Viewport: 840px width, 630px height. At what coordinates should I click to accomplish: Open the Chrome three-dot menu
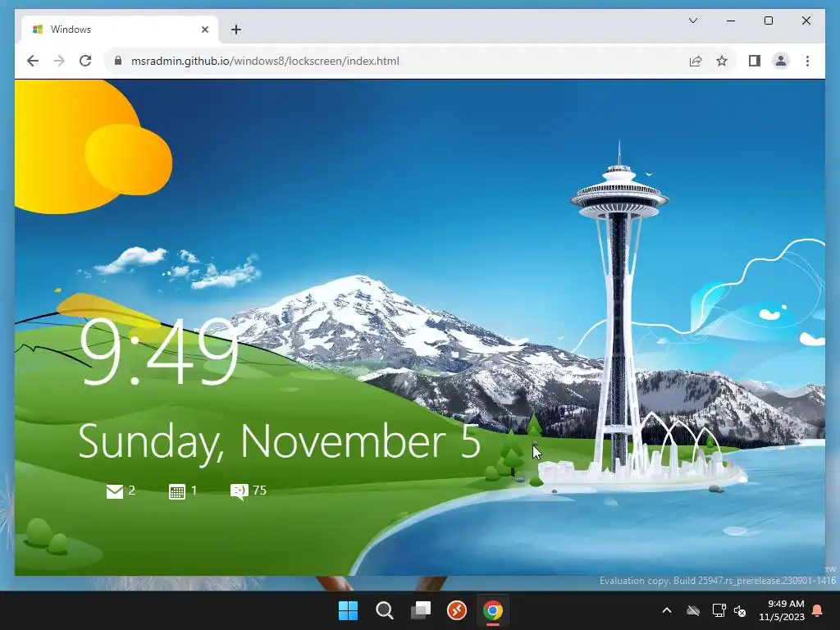[807, 61]
